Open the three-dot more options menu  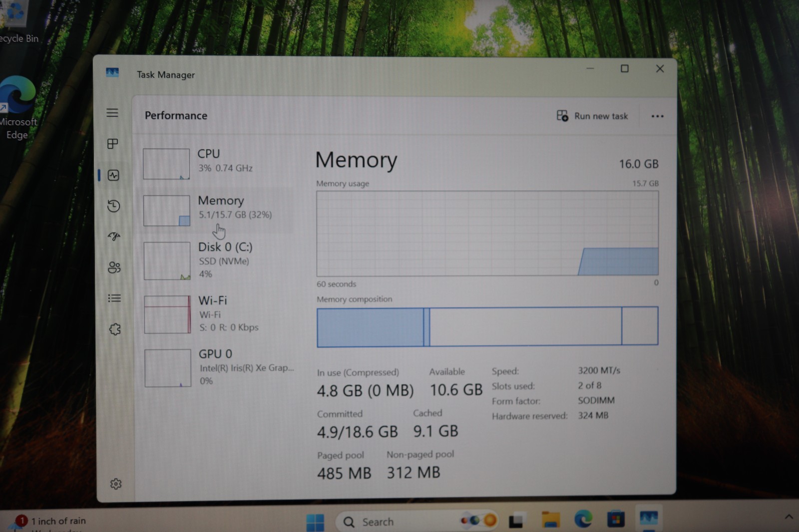[657, 116]
